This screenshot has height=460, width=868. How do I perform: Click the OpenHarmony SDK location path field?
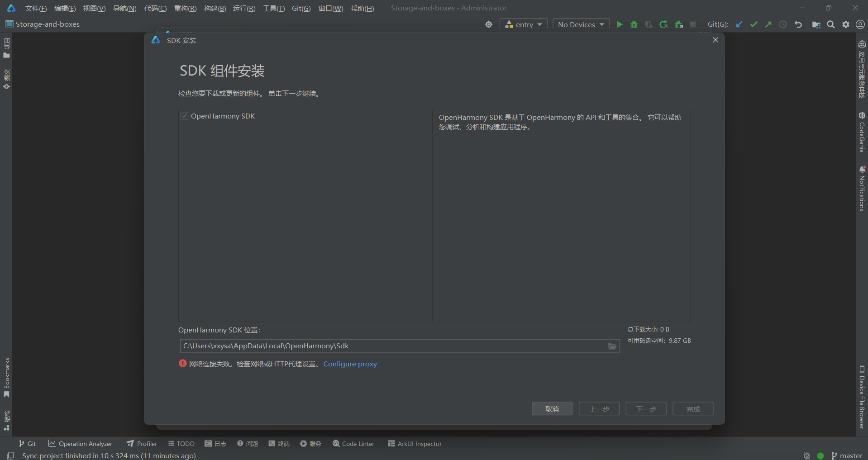click(400, 346)
